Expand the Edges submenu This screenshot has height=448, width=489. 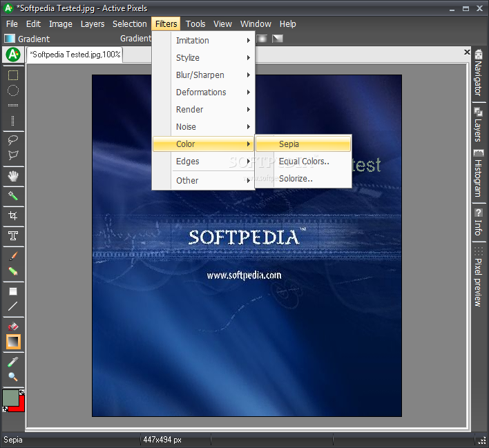click(x=203, y=161)
